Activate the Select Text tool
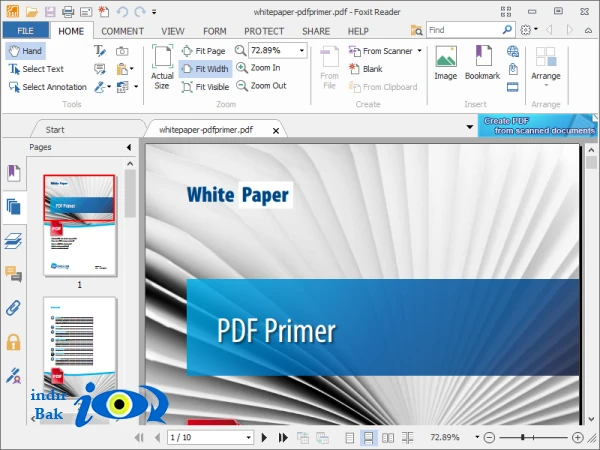This screenshot has height=450, width=600. click(x=36, y=69)
